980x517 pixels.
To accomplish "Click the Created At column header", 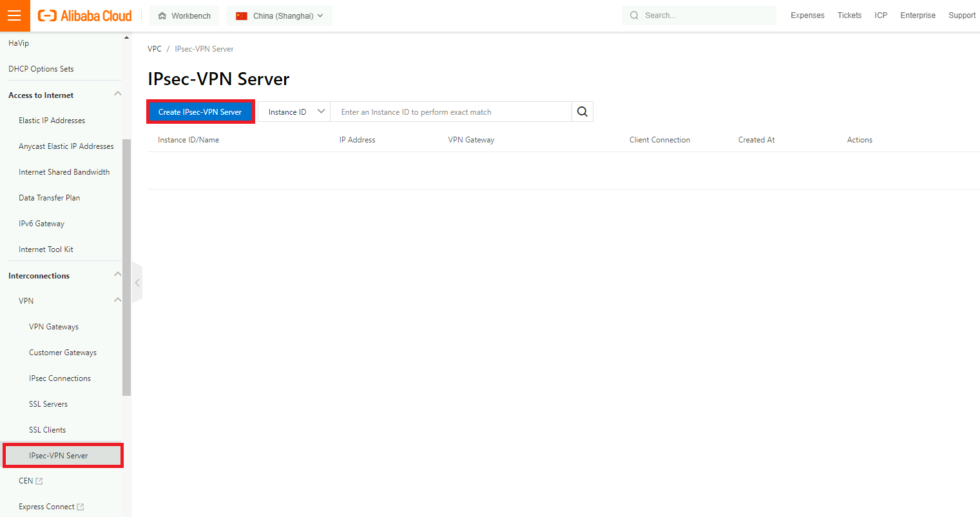I will (x=756, y=140).
